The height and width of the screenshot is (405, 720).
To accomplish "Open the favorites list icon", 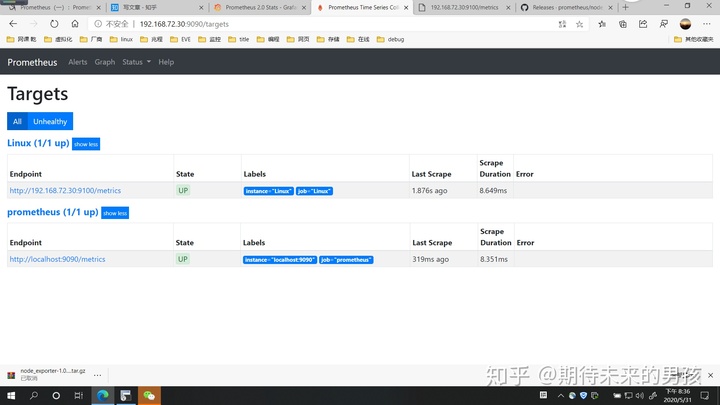I will [602, 24].
